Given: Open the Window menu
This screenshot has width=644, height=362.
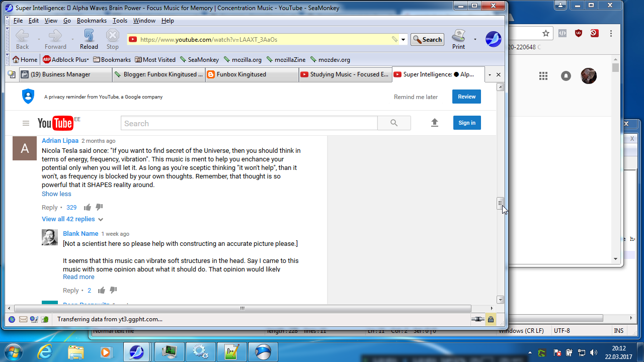Looking at the screenshot, I should (144, 21).
